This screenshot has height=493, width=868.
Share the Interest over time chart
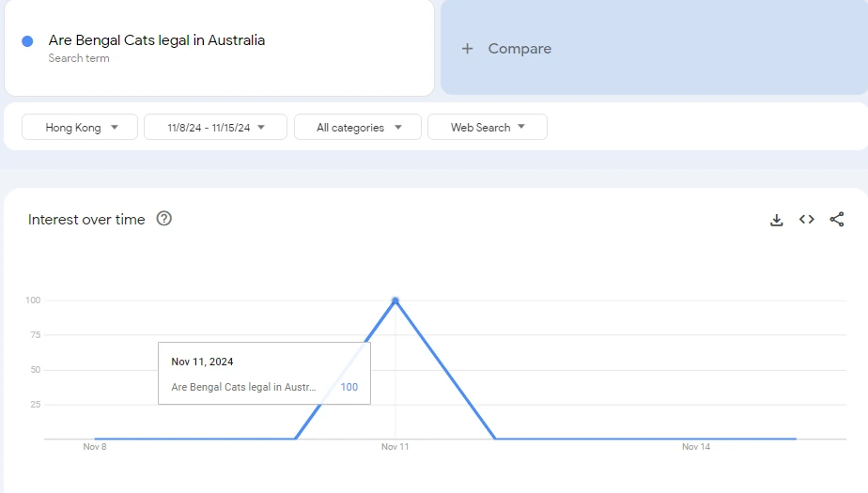pyautogui.click(x=836, y=220)
